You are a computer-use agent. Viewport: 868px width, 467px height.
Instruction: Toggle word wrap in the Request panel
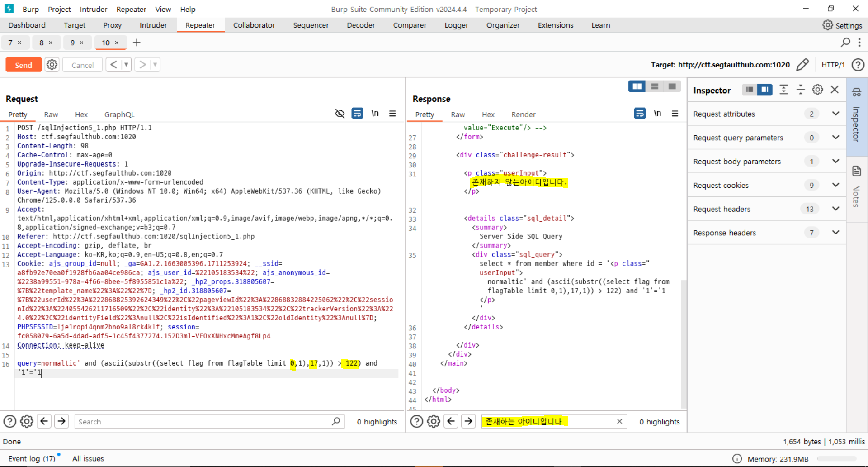tap(357, 114)
